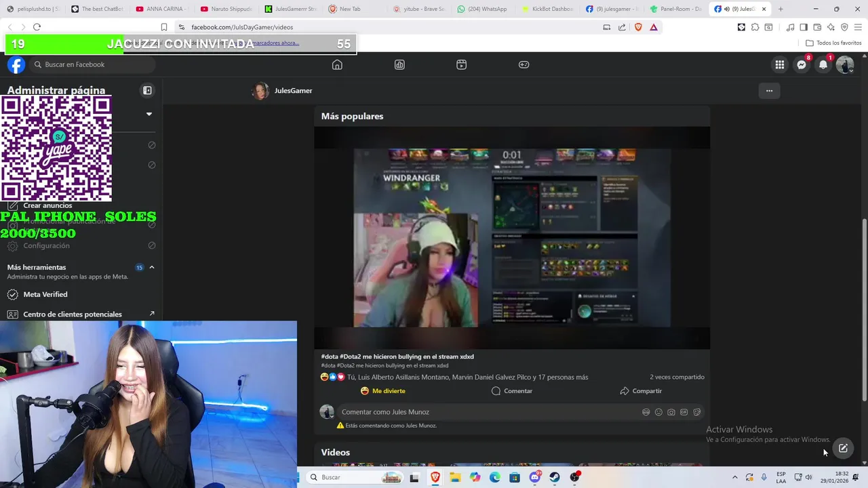Switch to the Panel-Room tab
The width and height of the screenshot is (868, 488).
click(675, 9)
